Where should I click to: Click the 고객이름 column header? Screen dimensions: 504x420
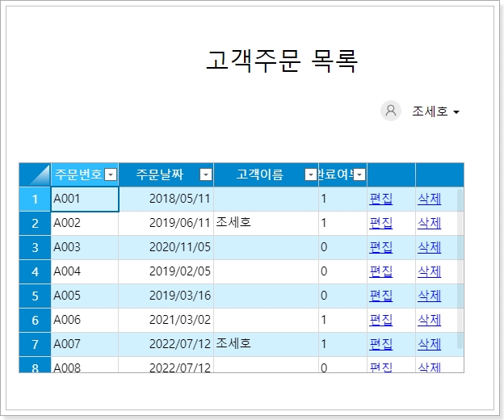pos(259,174)
